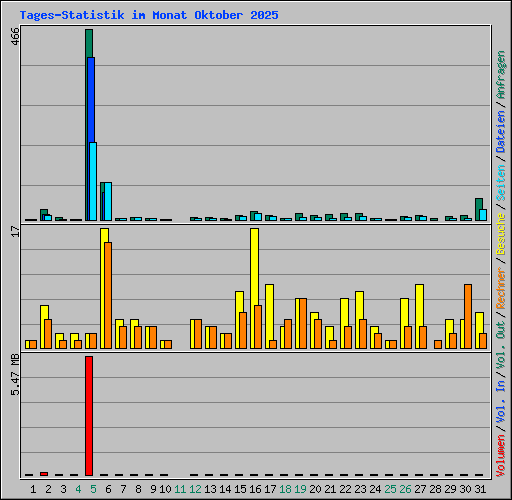The width and height of the screenshot is (512, 500).
Task: Select the cyan Seiten bar of day 5
Action: pyautogui.click(x=93, y=181)
